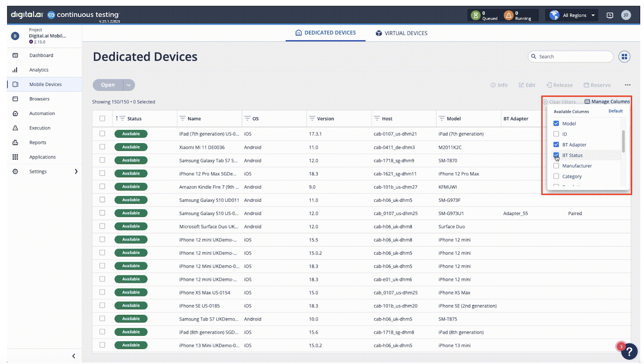Select the Dedicated Devices tab
This screenshot has height=364, width=644.
coord(325,33)
